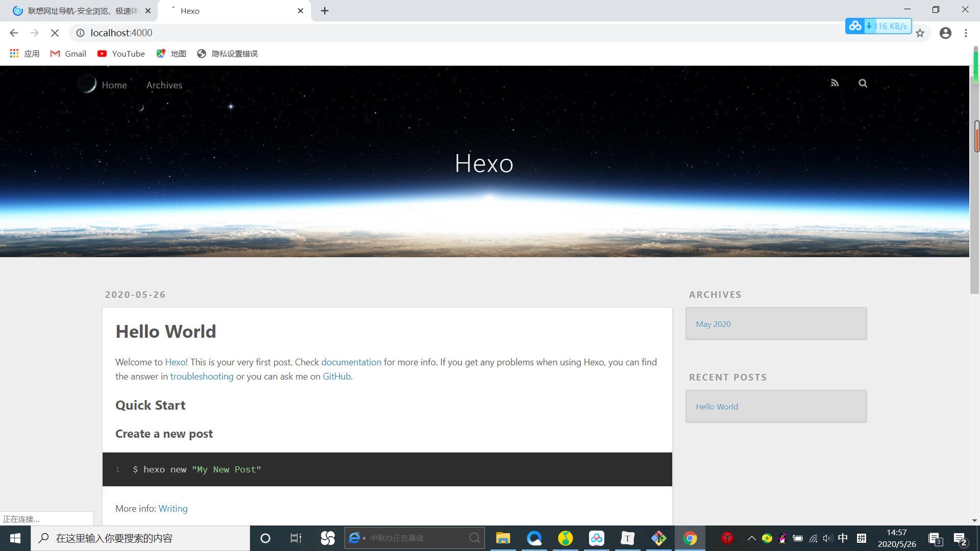Open the Hello World post title
The height and width of the screenshot is (551, 980).
tap(166, 332)
